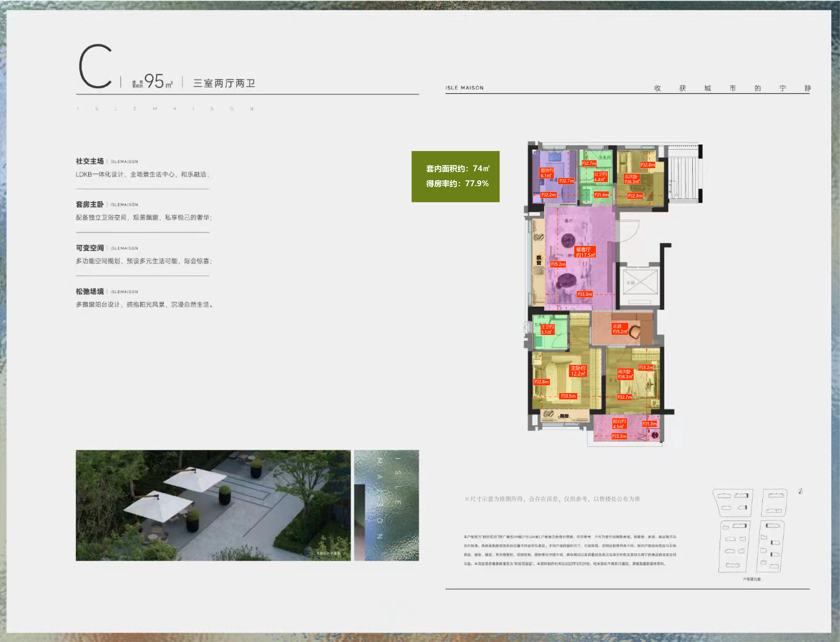The width and height of the screenshot is (840, 642).
Task: Click the 北次卧 约6.3㎡ label
Action: coord(631,179)
